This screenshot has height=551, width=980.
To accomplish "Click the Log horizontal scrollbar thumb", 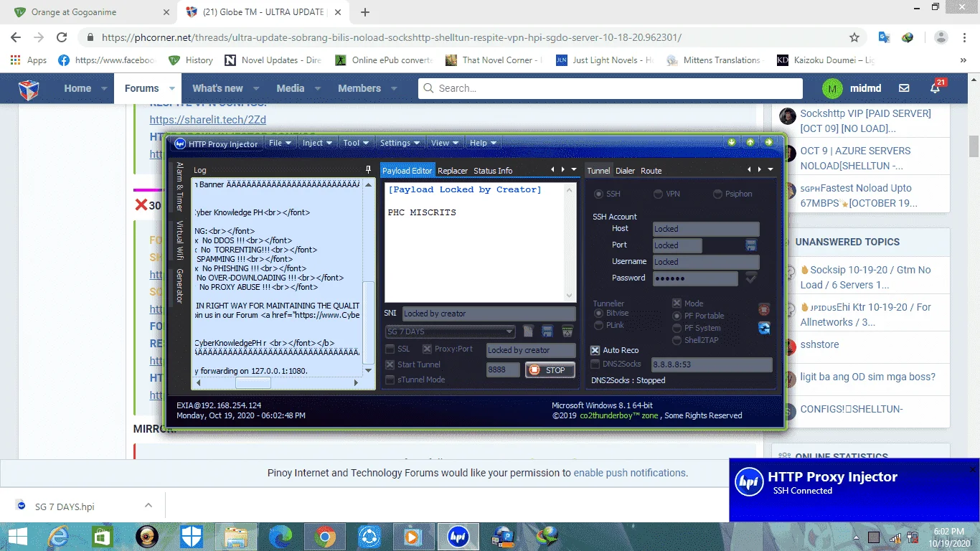I will click(253, 383).
